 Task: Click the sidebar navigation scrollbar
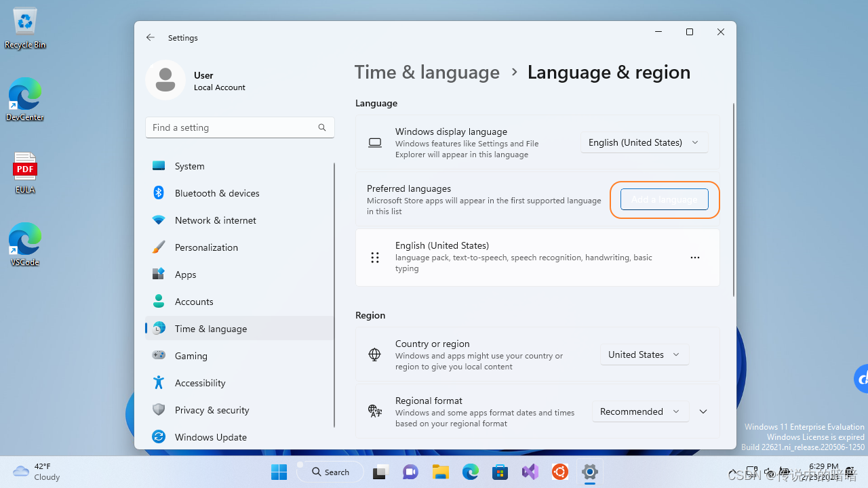tap(334, 295)
